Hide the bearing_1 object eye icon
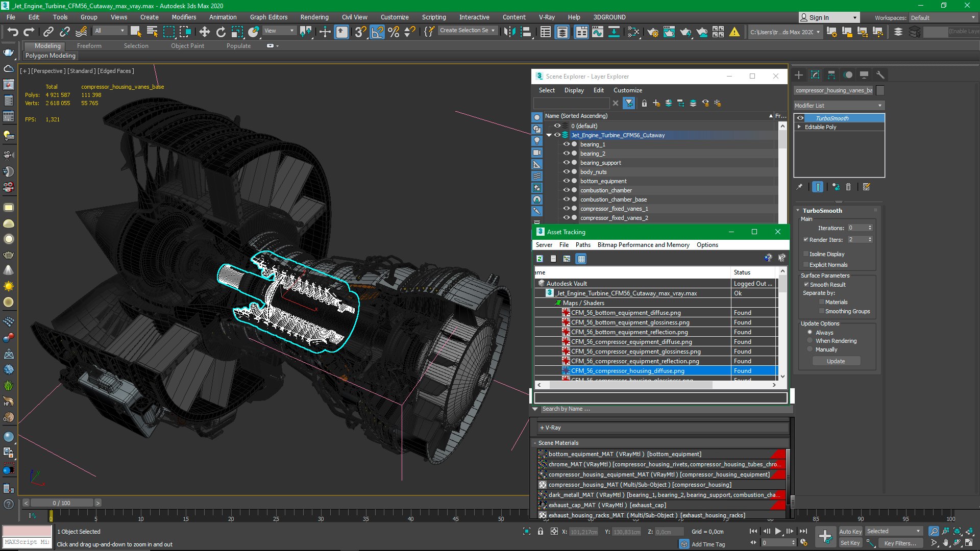Image resolution: width=980 pixels, height=551 pixels. (x=566, y=144)
